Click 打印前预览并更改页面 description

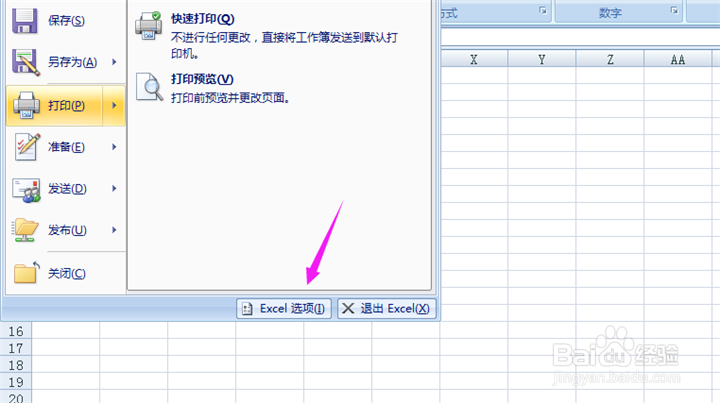click(231, 98)
